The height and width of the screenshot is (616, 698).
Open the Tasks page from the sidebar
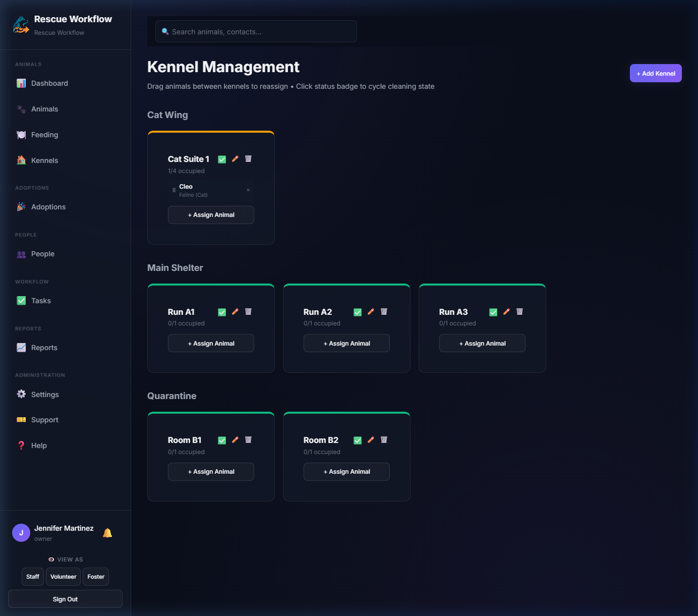pyautogui.click(x=21, y=300)
